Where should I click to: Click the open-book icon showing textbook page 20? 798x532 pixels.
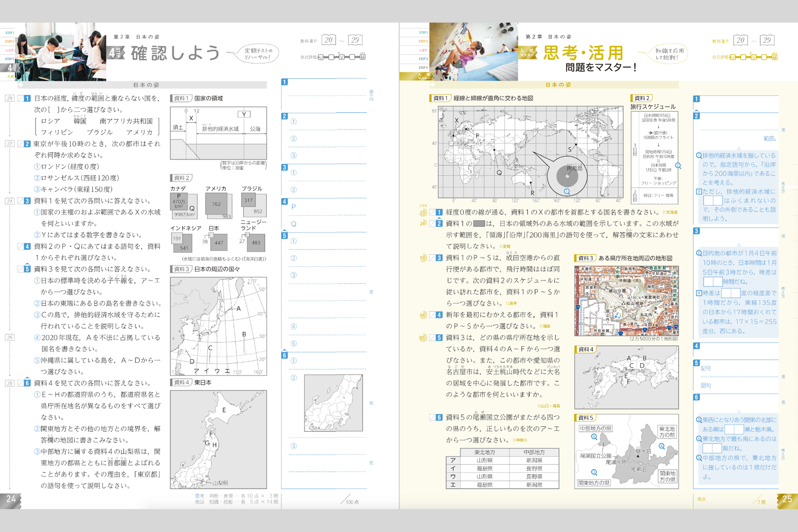[329, 40]
